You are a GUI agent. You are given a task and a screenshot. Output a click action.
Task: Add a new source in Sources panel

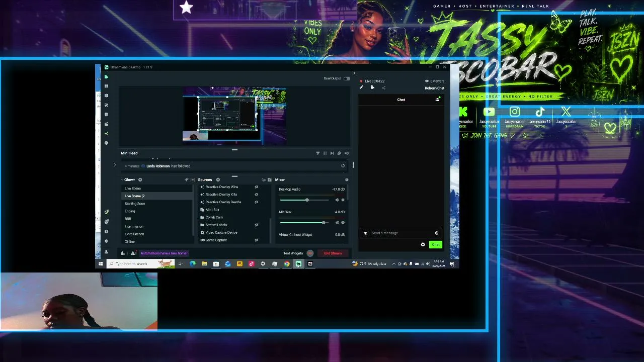click(218, 179)
